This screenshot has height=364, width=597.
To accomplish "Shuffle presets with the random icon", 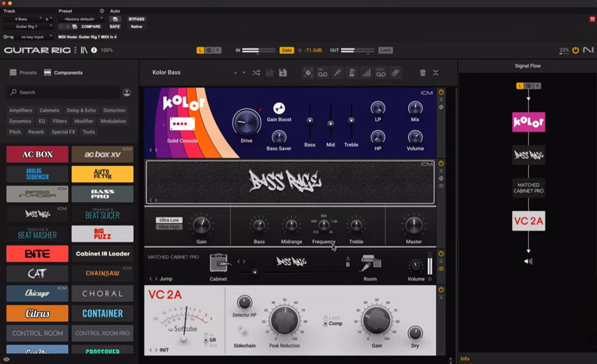I will [256, 72].
